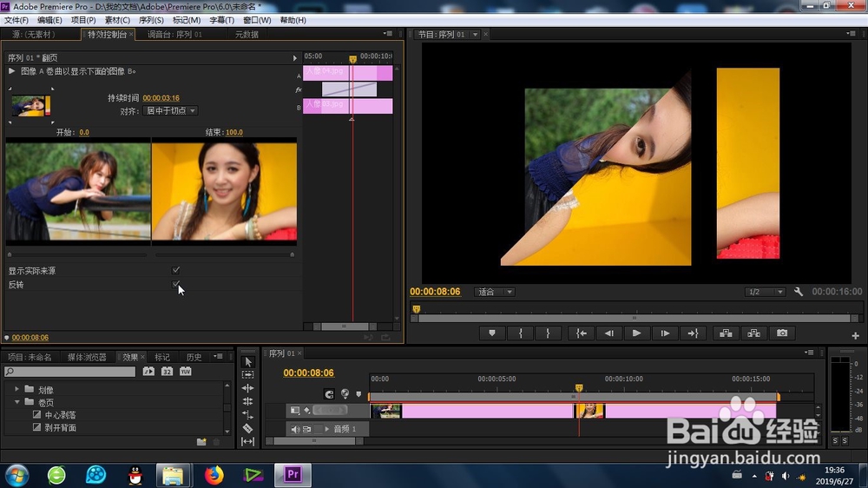868x488 pixels.
Task: Hide the effect controls timeline view
Action: pos(294,57)
